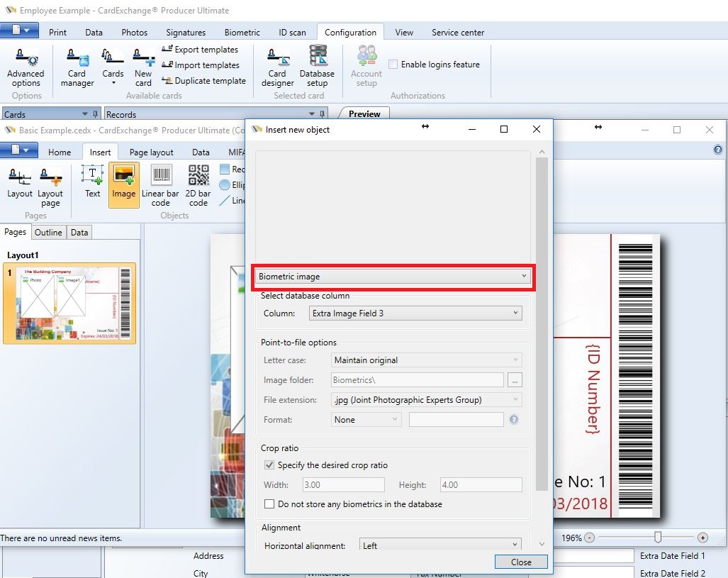This screenshot has height=578, width=728.
Task: Select the Preview tab
Action: pos(364,114)
